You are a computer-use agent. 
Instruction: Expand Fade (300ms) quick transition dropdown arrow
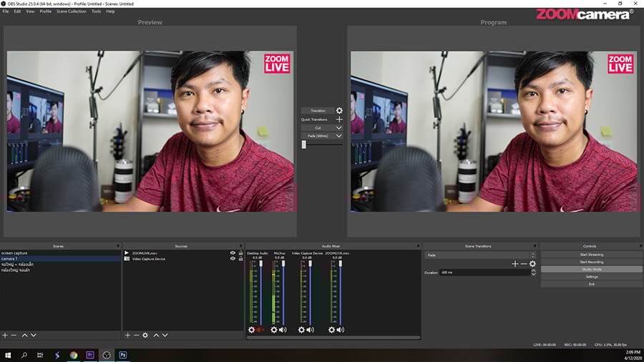pos(339,136)
